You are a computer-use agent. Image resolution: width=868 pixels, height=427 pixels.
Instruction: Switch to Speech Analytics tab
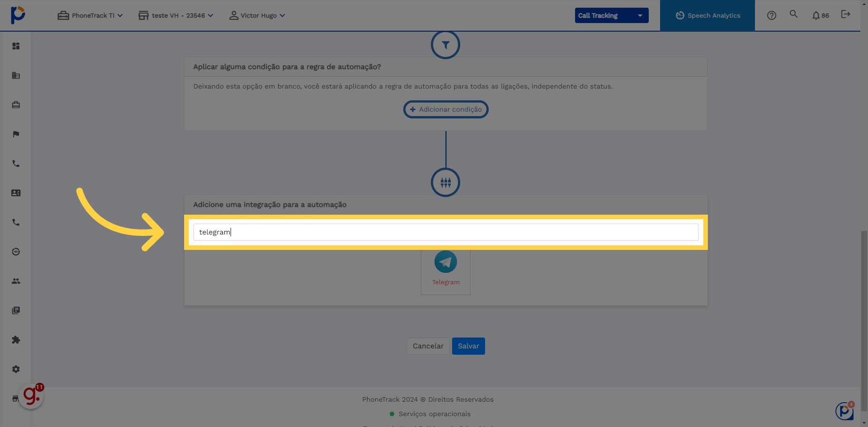(708, 15)
